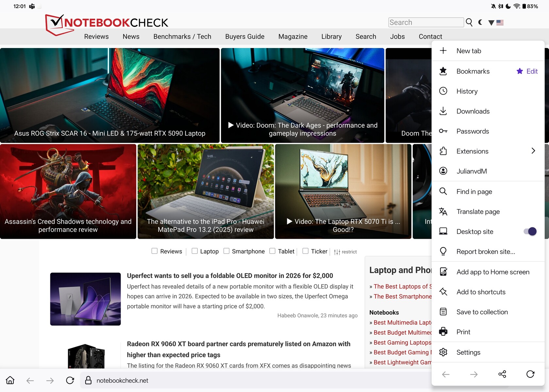This screenshot has width=549, height=392.
Task: Open Assassin's Creed Shadows review tile
Action: tap(68, 191)
